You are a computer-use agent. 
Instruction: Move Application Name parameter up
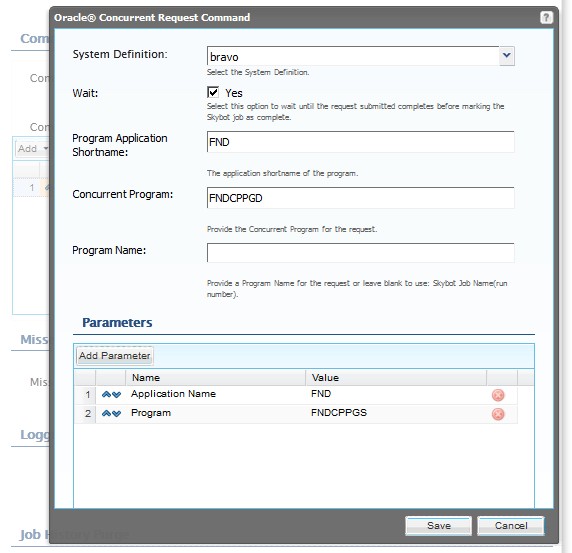tap(106, 395)
